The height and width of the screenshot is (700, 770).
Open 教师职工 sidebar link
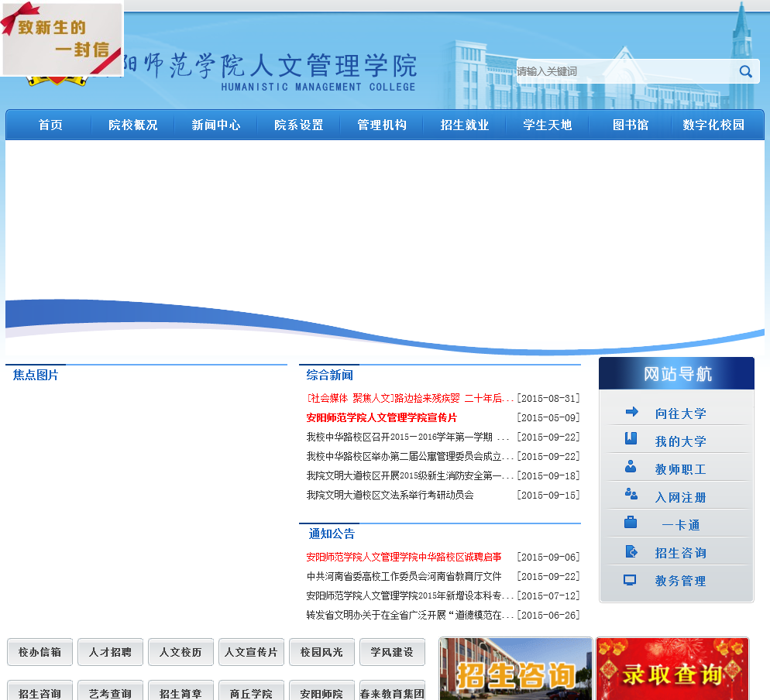(681, 469)
